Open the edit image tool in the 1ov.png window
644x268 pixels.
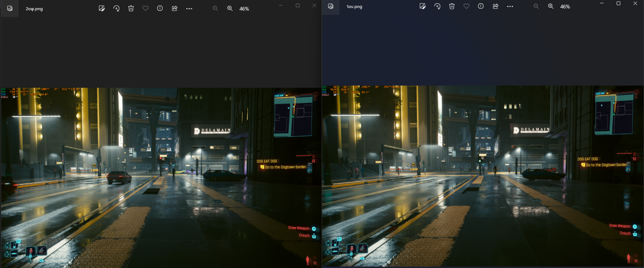click(x=423, y=6)
